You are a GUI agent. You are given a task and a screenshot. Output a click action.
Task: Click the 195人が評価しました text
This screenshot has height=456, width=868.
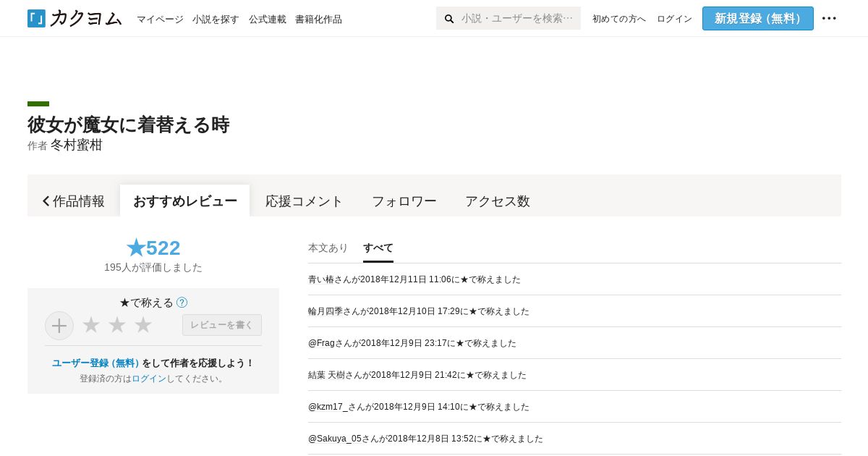tap(153, 267)
